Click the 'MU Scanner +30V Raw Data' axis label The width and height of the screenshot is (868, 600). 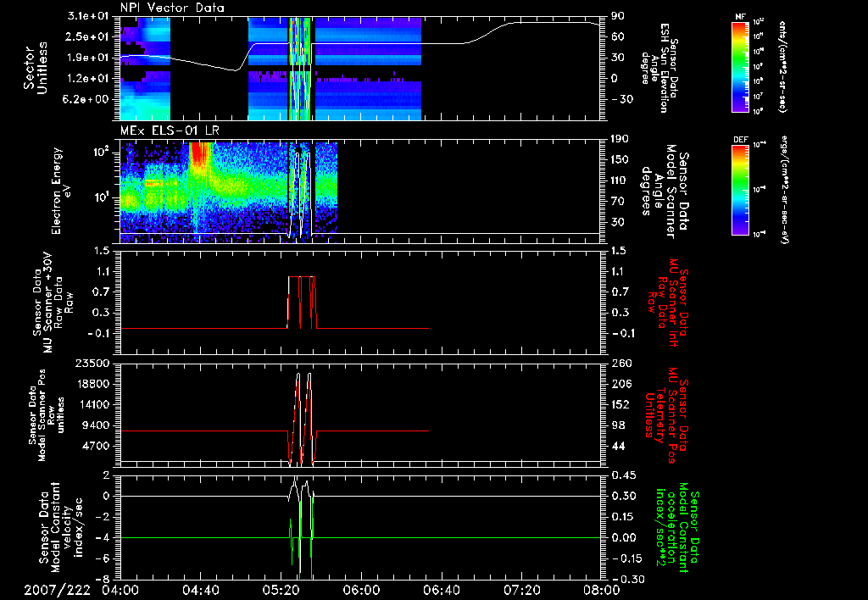coord(52,303)
